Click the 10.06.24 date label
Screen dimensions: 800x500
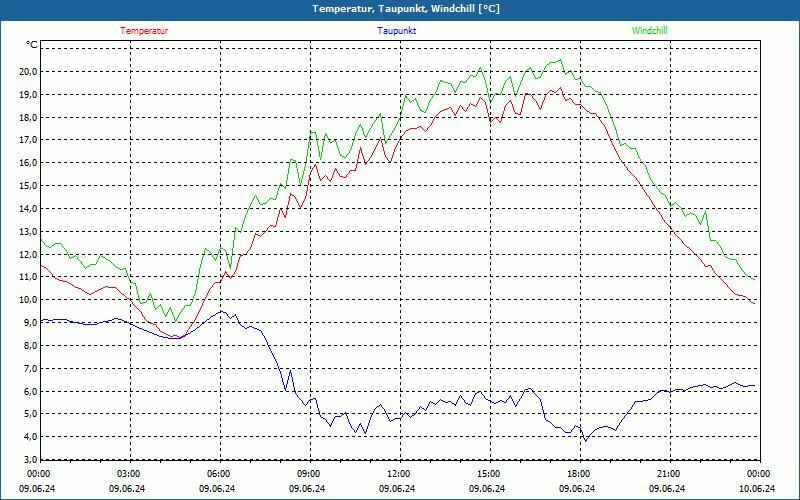click(x=757, y=488)
